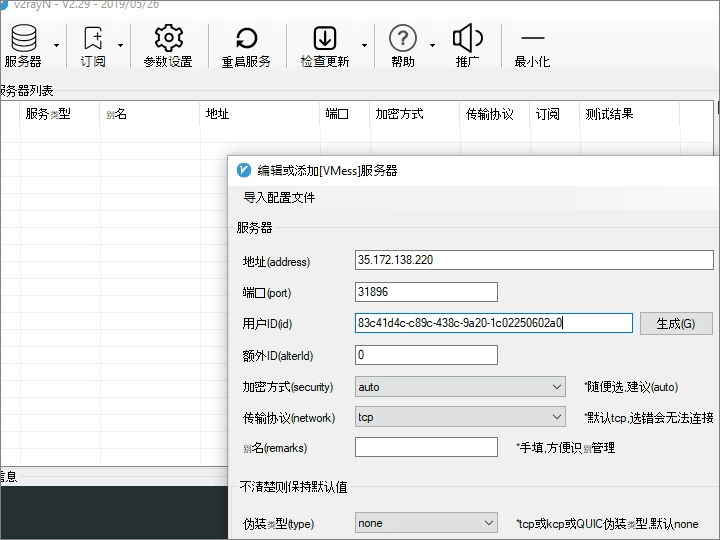Expand the arrow beside 服务器 button
This screenshot has height=540, width=720.
coord(56,45)
